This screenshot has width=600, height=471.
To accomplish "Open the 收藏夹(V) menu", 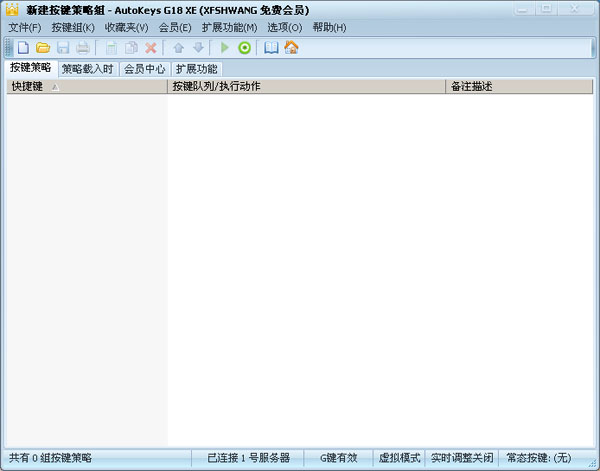I will [x=126, y=27].
